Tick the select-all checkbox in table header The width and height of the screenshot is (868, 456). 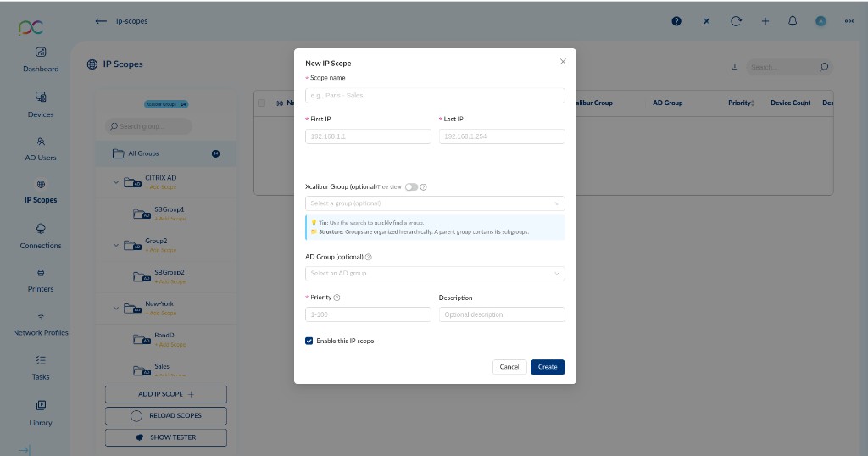click(262, 103)
